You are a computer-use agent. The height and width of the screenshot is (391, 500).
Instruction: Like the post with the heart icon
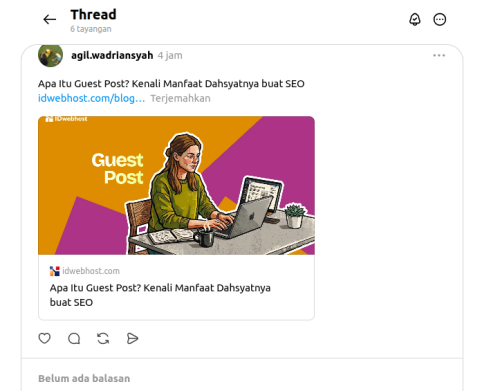(x=44, y=338)
